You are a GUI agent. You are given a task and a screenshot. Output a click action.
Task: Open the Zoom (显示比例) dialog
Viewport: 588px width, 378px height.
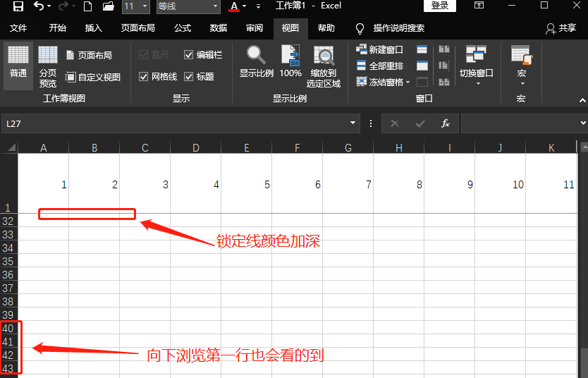(256, 62)
